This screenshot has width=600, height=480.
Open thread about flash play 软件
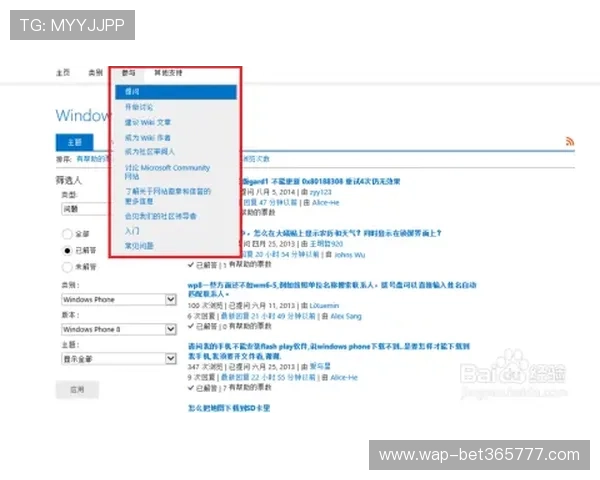(x=329, y=351)
